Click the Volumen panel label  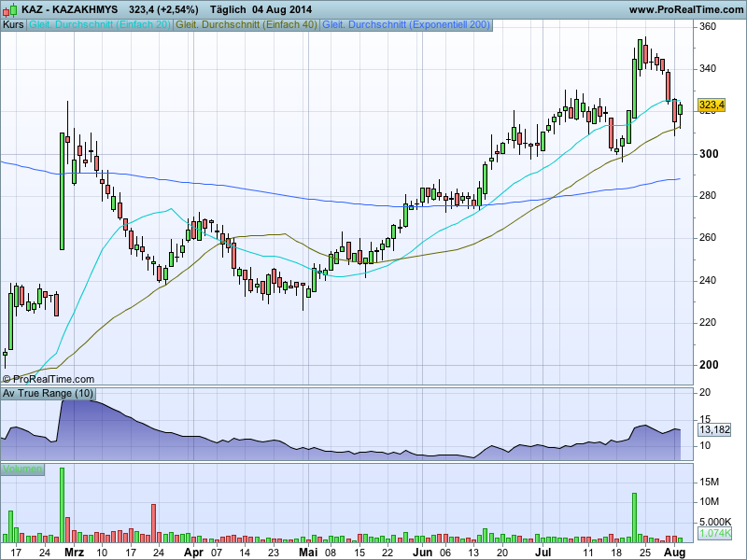tap(22, 469)
